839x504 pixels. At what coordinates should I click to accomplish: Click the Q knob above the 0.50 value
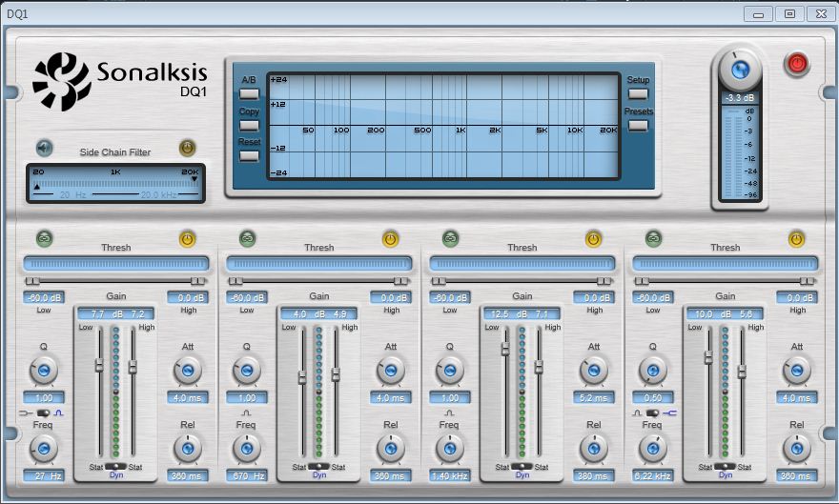click(653, 370)
